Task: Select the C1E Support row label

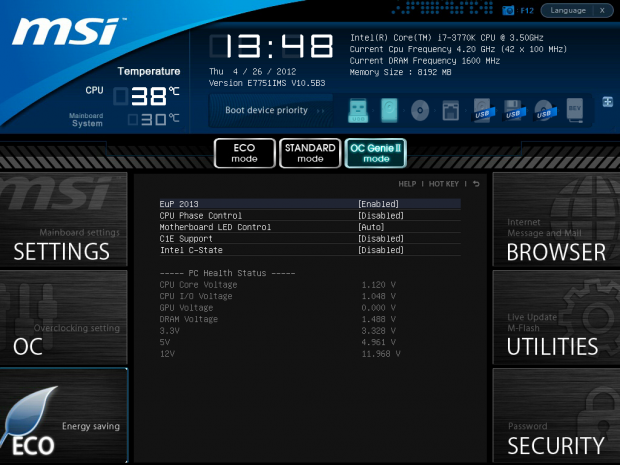Action: [x=186, y=238]
